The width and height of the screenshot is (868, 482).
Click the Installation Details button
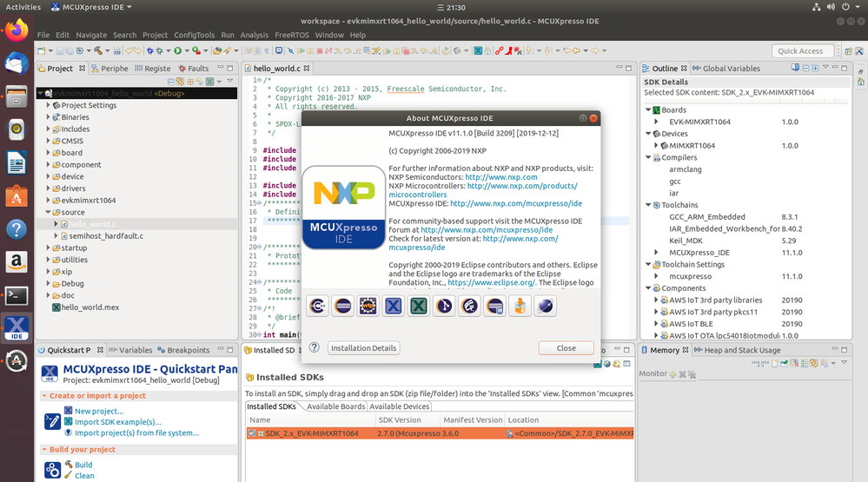(x=364, y=348)
